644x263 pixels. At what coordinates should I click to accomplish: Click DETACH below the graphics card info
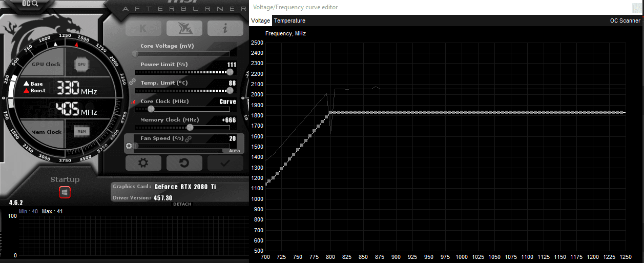pyautogui.click(x=182, y=204)
